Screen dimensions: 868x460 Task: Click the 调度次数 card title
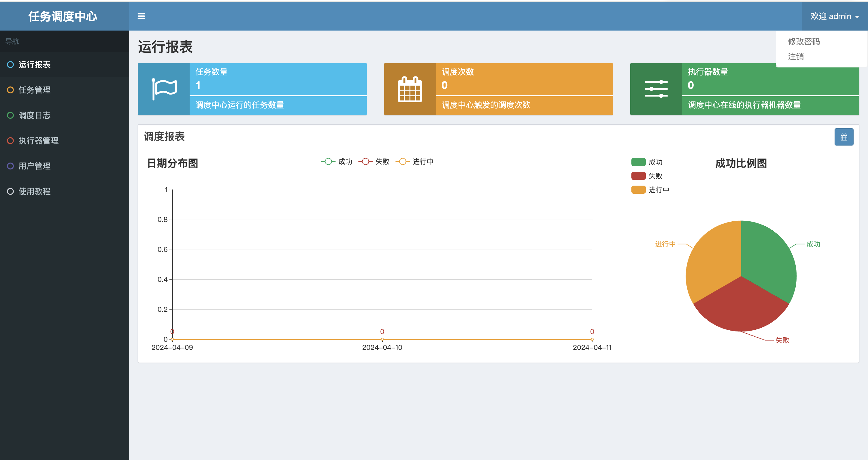[458, 72]
